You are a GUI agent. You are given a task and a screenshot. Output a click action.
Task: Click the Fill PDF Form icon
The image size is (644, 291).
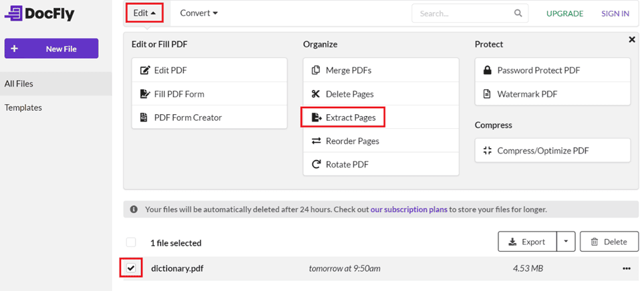coord(145,94)
